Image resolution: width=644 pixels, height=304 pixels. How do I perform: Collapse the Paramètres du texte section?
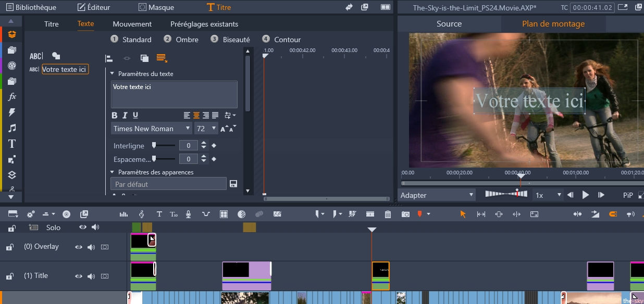(112, 74)
